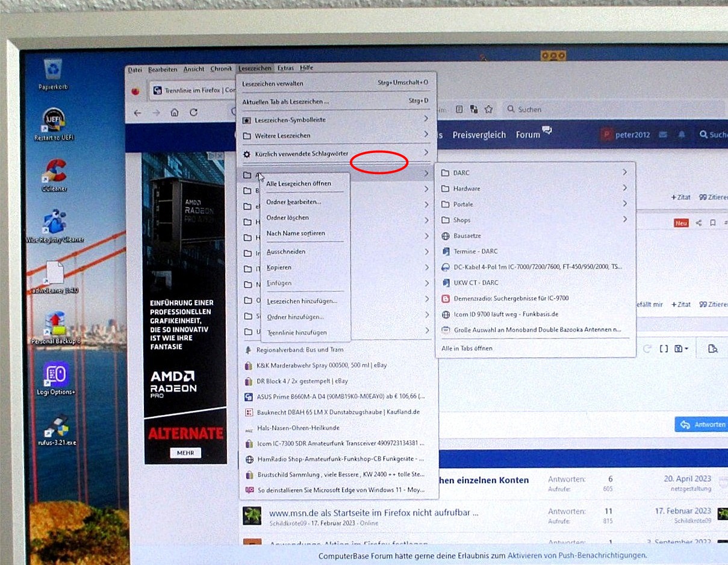Switch to the Trennlinie im Firefox tab

click(x=191, y=90)
